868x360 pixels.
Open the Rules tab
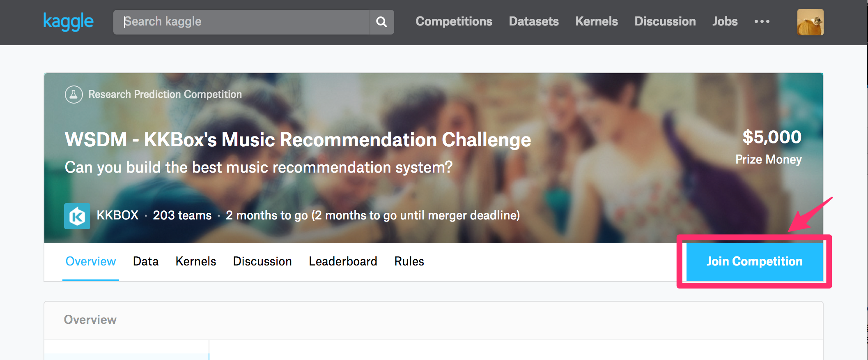point(409,261)
